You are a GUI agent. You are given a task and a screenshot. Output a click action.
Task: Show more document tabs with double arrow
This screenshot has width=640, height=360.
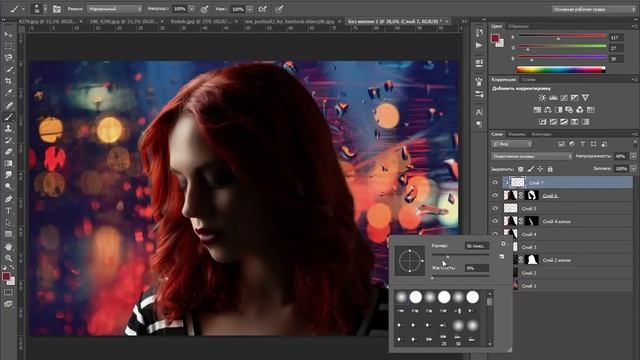(x=464, y=21)
